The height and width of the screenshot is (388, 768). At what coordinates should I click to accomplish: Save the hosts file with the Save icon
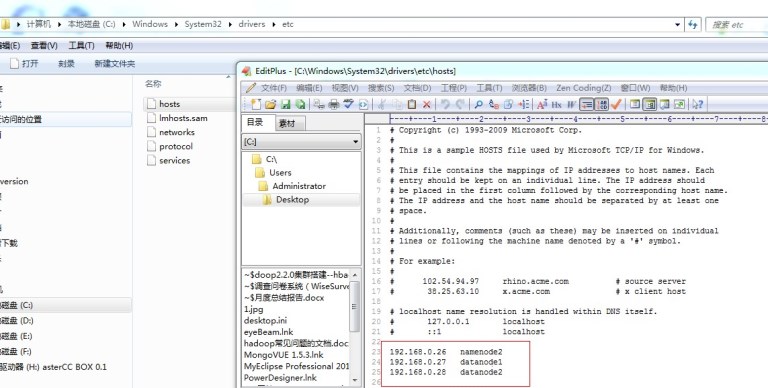[286, 104]
